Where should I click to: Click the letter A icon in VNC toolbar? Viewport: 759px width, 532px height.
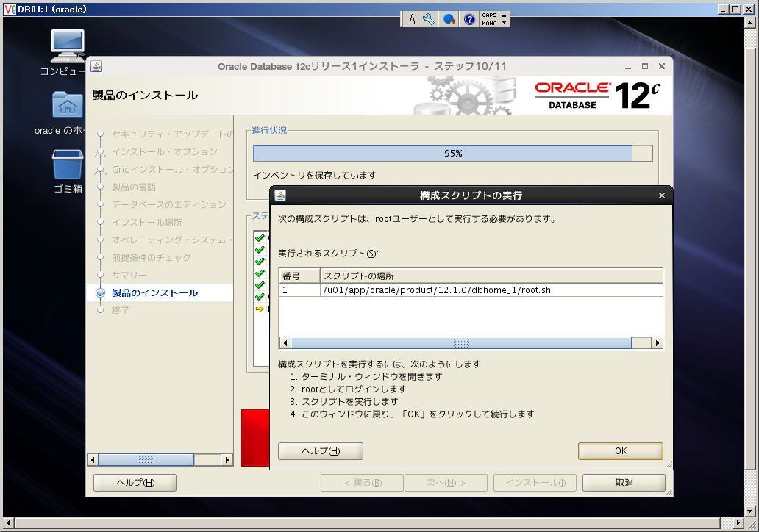412,19
